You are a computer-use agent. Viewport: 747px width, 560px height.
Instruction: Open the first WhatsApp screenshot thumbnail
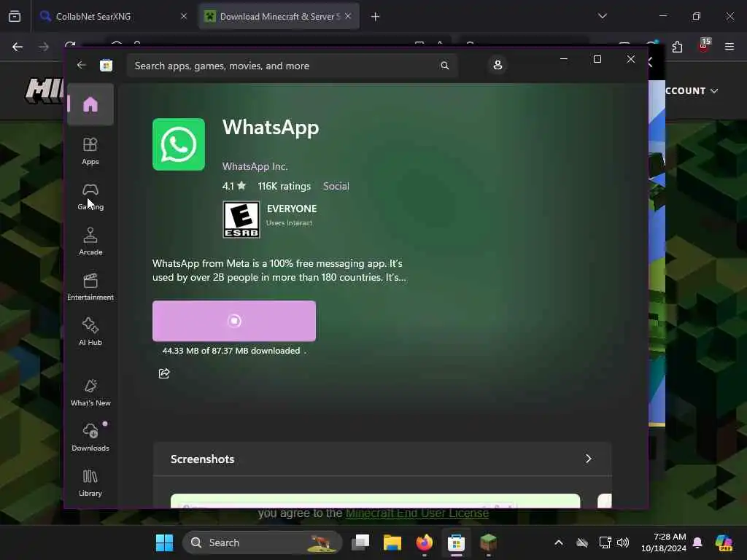click(x=376, y=501)
